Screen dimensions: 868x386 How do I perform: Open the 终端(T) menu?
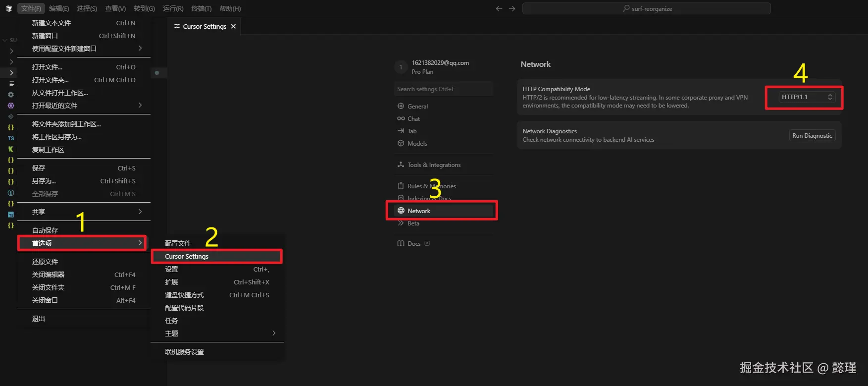(202, 8)
